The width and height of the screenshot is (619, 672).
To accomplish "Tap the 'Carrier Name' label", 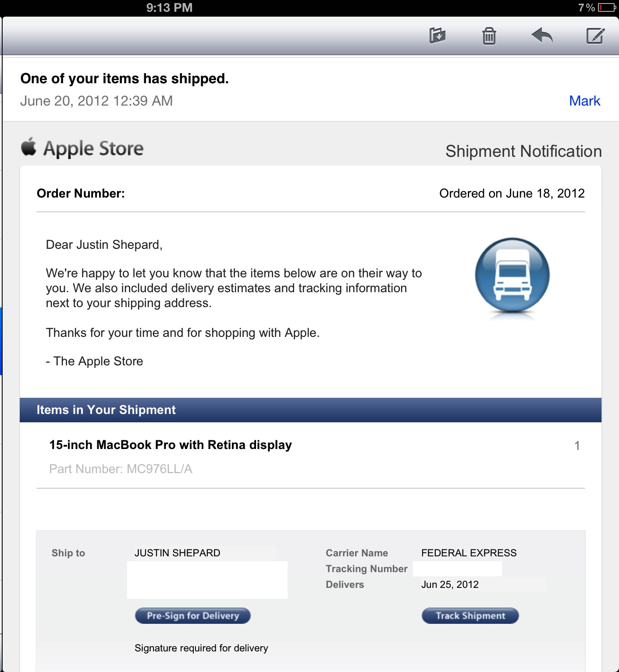I will (x=357, y=553).
